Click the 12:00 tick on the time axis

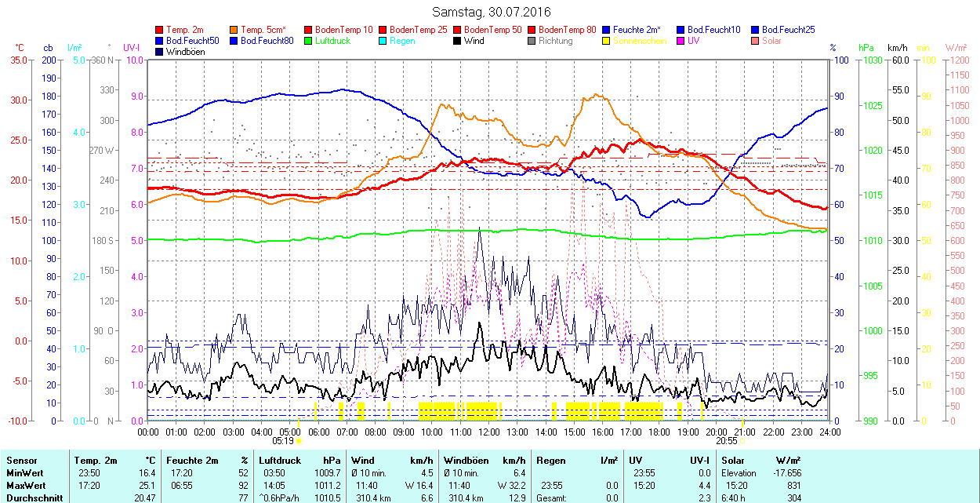[489, 432]
